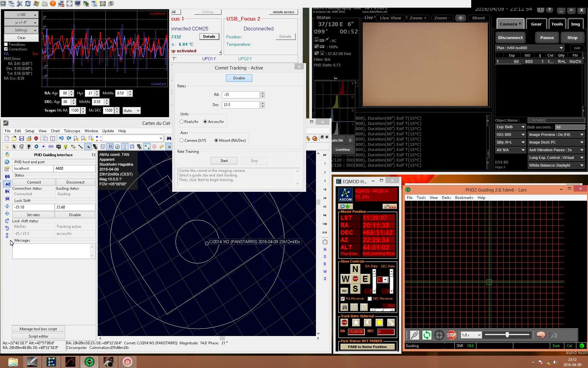Viewport: 588px width, 368px height.
Task: Open APT Anti Vibration Pause dropdown
Action: click(556, 150)
